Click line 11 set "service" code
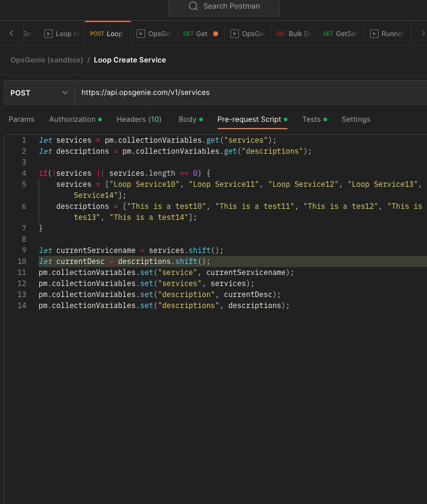The width and height of the screenshot is (427, 504). click(x=166, y=273)
